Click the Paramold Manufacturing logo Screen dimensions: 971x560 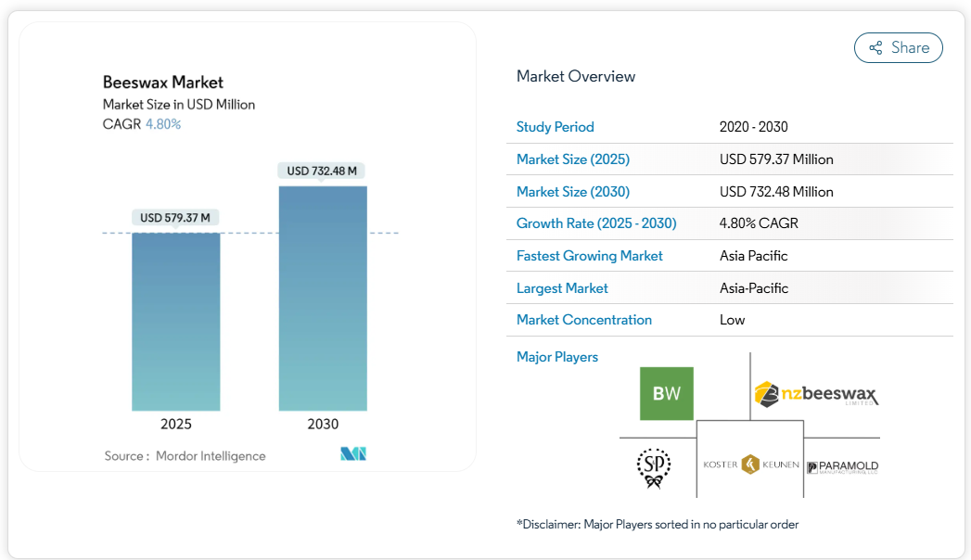pyautogui.click(x=842, y=467)
